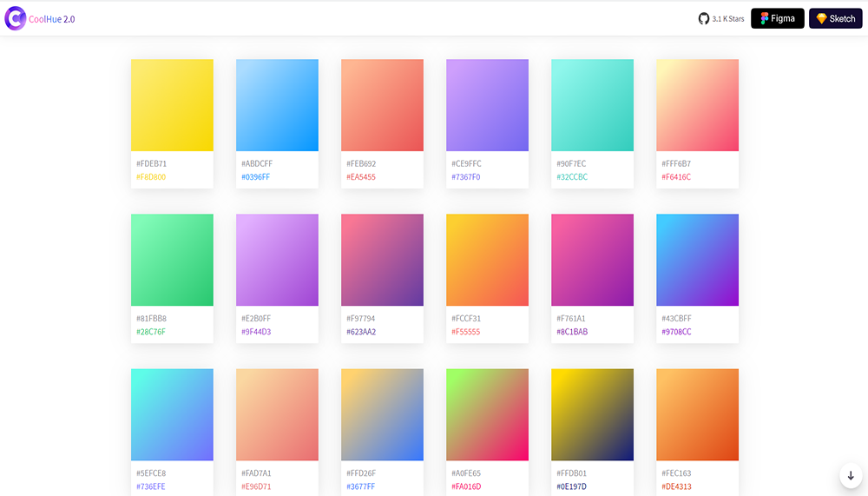868x496 pixels.
Task: Click the scroll down arrow icon
Action: point(851,475)
